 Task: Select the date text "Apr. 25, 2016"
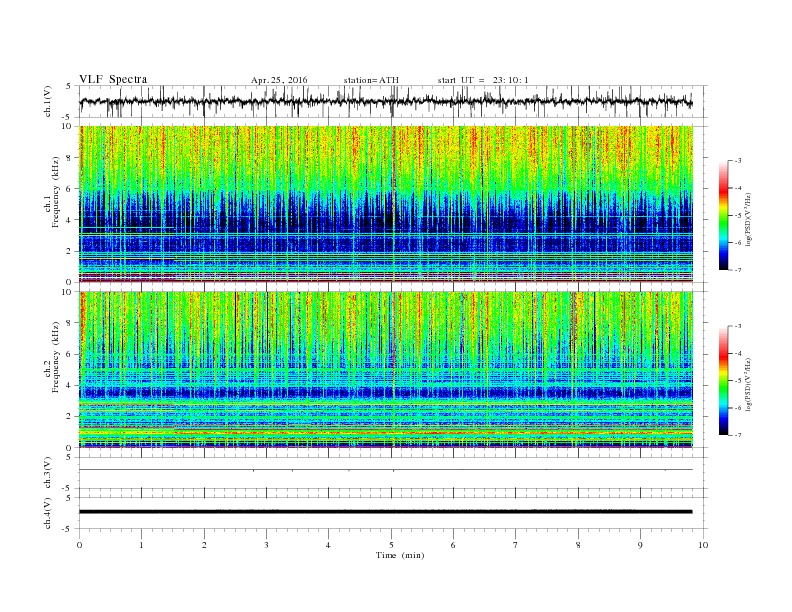[x=279, y=80]
